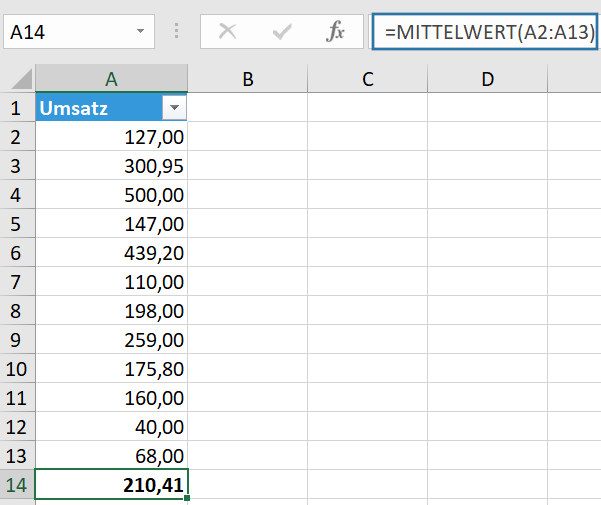Select row 14 header
The height and width of the screenshot is (505, 601).
(x=17, y=484)
